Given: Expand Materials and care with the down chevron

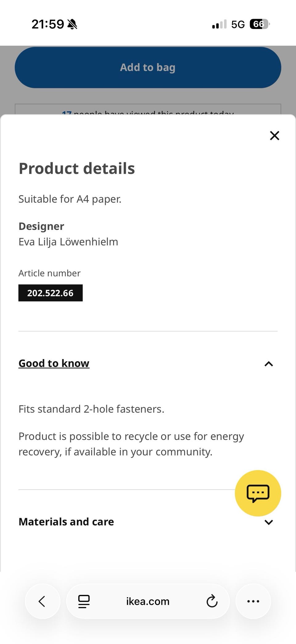Looking at the screenshot, I should (269, 522).
